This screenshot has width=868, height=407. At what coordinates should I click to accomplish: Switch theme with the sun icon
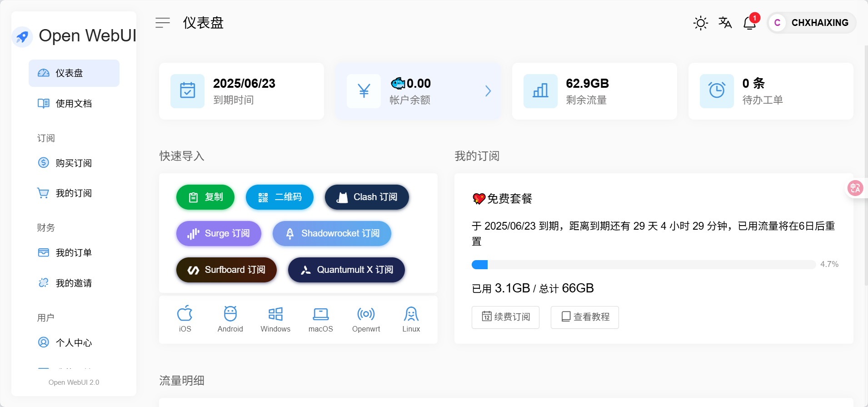(x=700, y=23)
